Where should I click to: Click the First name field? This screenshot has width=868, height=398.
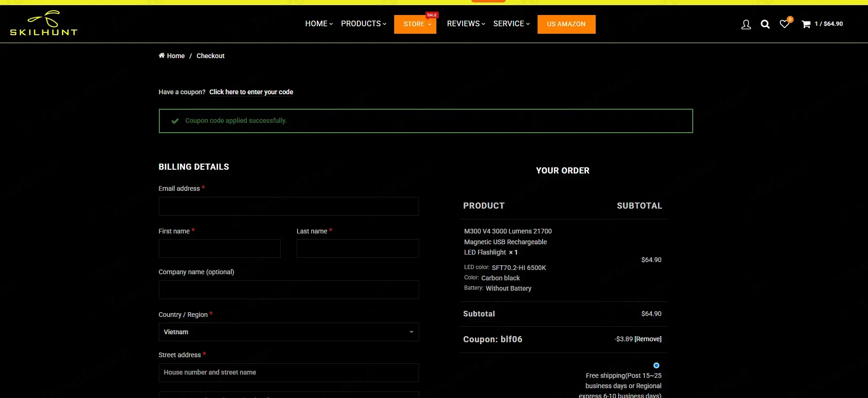[219, 248]
